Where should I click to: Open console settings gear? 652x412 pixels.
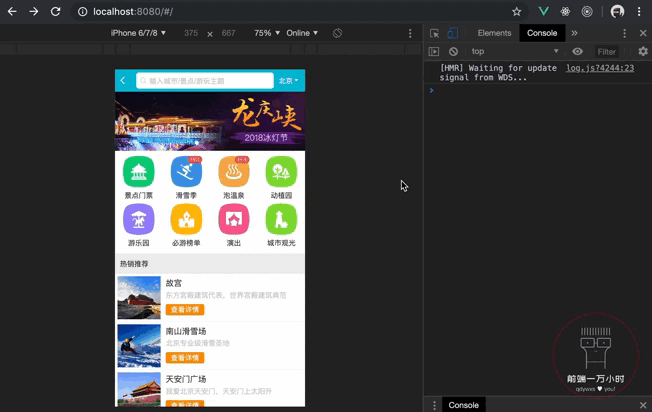[643, 51]
